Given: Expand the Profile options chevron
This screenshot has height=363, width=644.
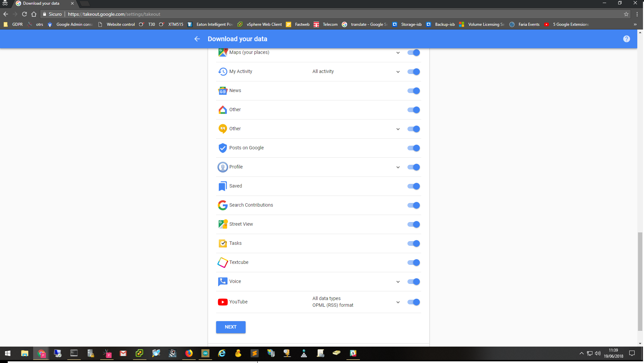Looking at the screenshot, I should (x=398, y=167).
